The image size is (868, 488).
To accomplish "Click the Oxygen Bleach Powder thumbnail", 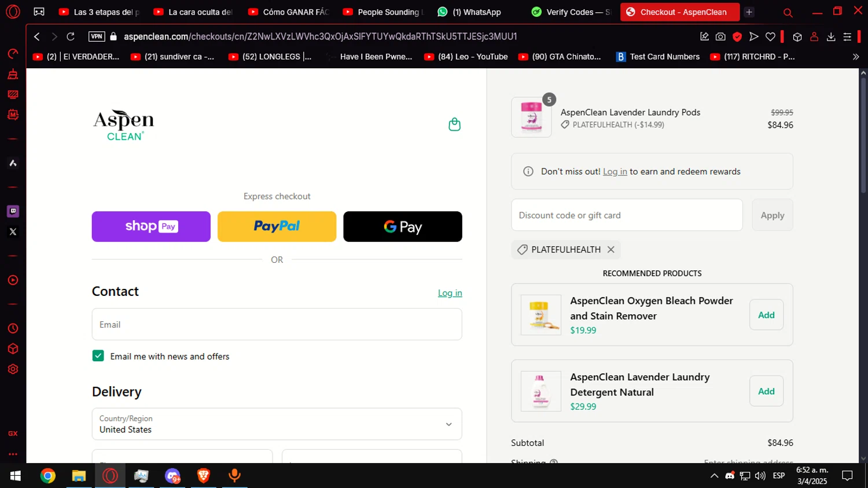I will 540,315.
